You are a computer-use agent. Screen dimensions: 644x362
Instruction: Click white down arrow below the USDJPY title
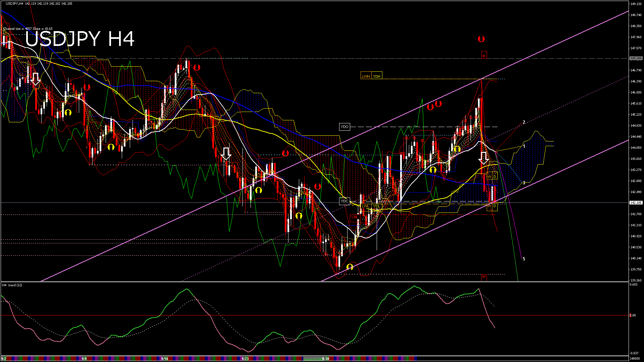[36, 79]
